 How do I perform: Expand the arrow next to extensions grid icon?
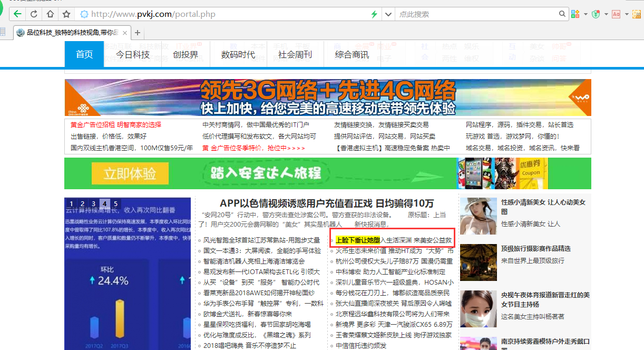[585, 14]
